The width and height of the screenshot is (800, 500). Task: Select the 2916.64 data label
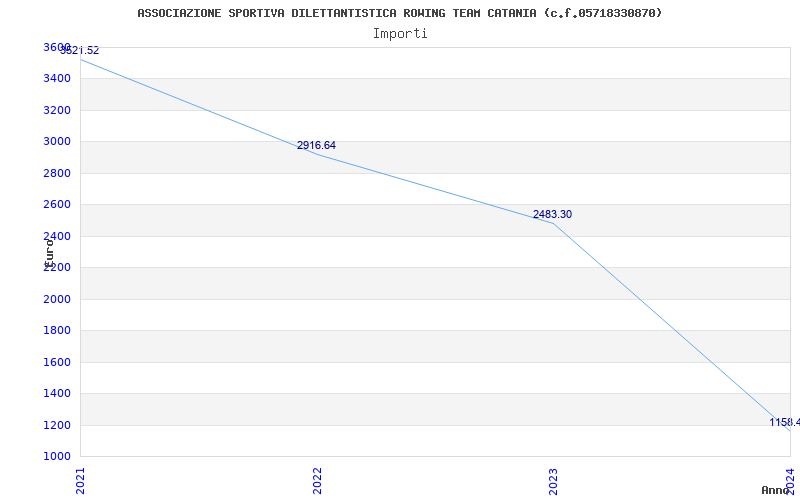pos(316,145)
